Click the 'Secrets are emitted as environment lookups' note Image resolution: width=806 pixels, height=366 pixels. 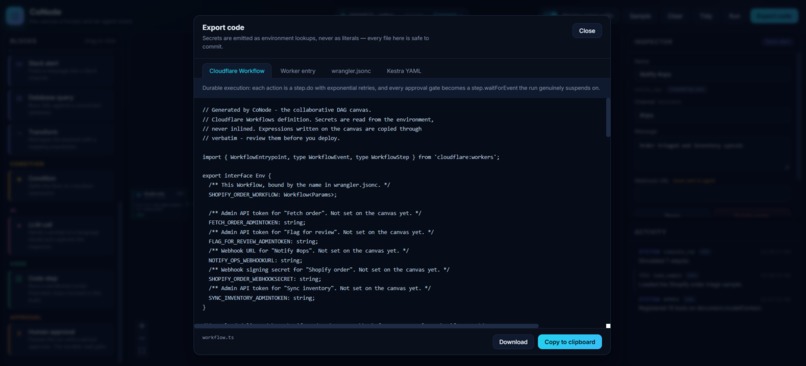pyautogui.click(x=316, y=42)
